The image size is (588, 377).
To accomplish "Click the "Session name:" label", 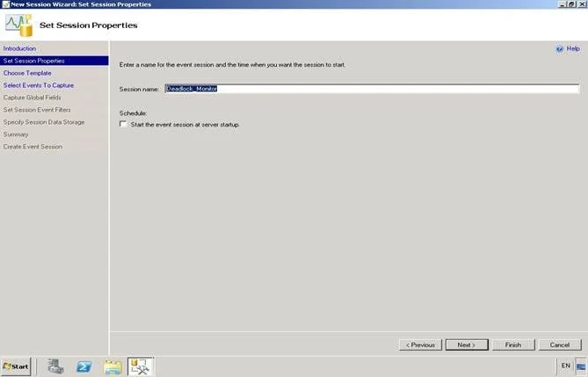I will (139, 90).
